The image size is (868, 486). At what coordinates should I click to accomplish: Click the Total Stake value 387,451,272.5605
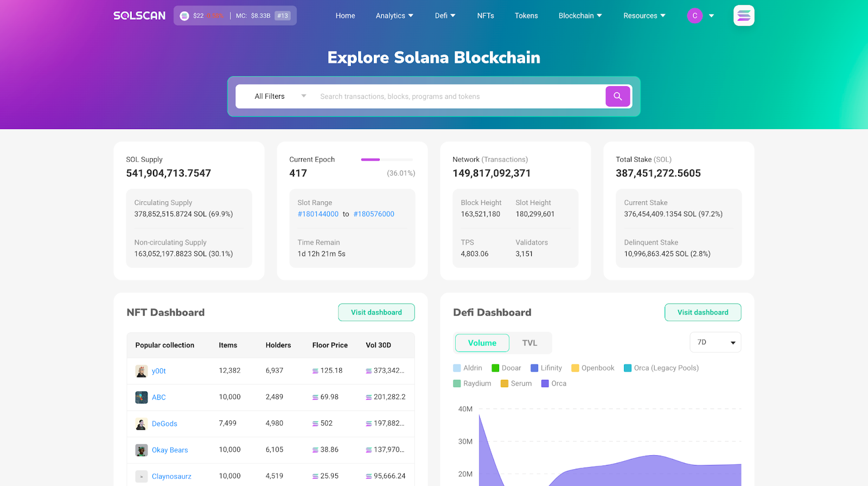[x=658, y=173]
